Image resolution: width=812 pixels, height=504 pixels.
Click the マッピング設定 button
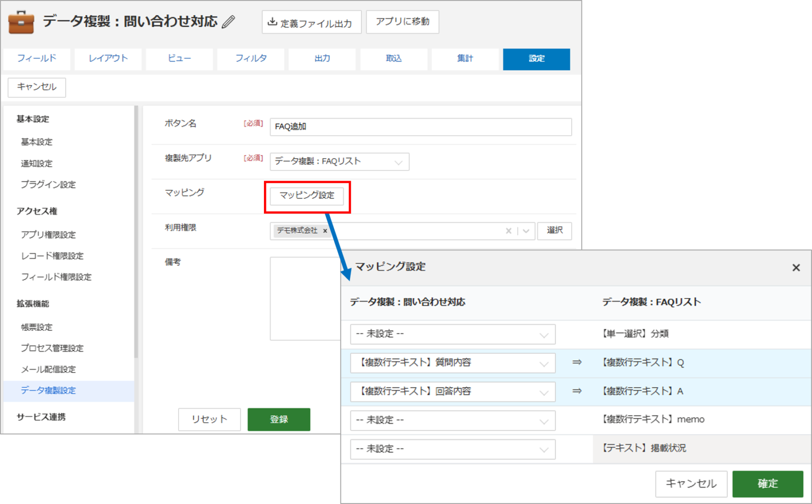(x=307, y=196)
